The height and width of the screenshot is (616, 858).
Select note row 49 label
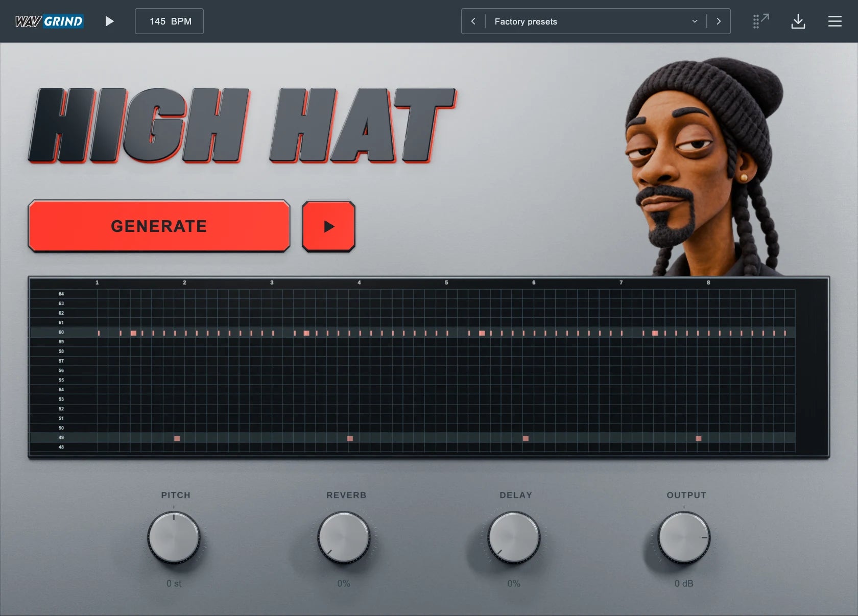coord(61,438)
